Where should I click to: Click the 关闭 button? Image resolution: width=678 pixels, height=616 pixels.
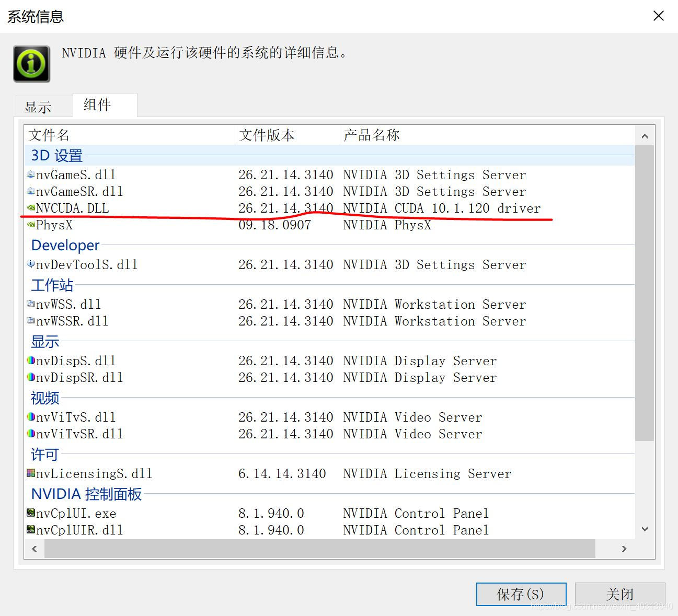[620, 594]
